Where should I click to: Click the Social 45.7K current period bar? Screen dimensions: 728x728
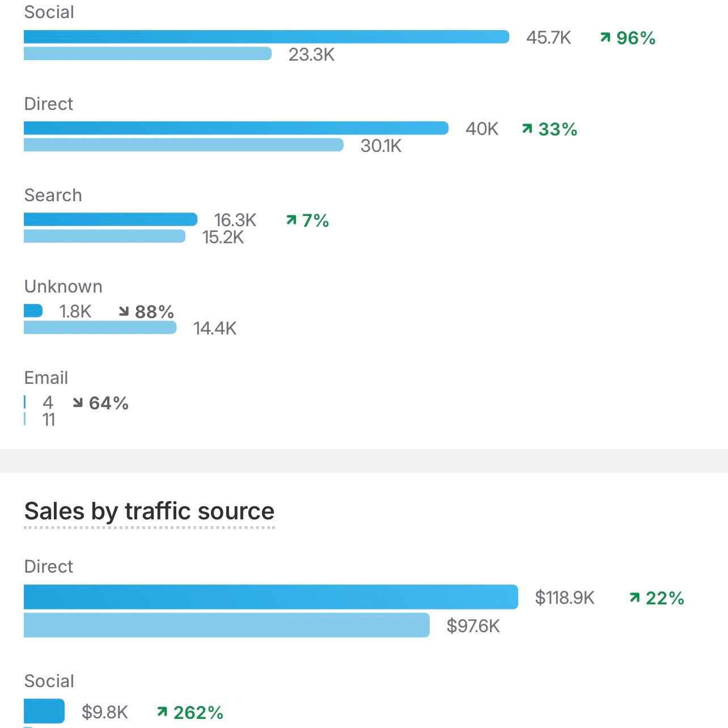tap(266, 37)
